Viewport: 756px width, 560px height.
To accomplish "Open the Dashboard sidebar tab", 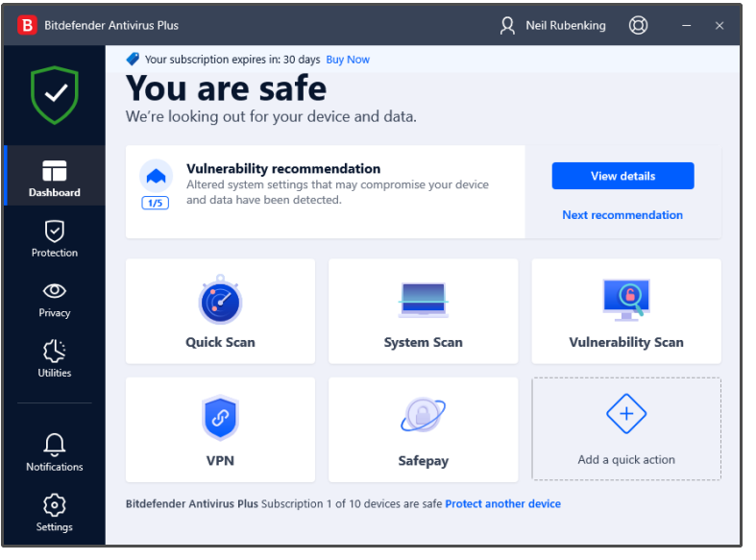I will pyautogui.click(x=55, y=176).
